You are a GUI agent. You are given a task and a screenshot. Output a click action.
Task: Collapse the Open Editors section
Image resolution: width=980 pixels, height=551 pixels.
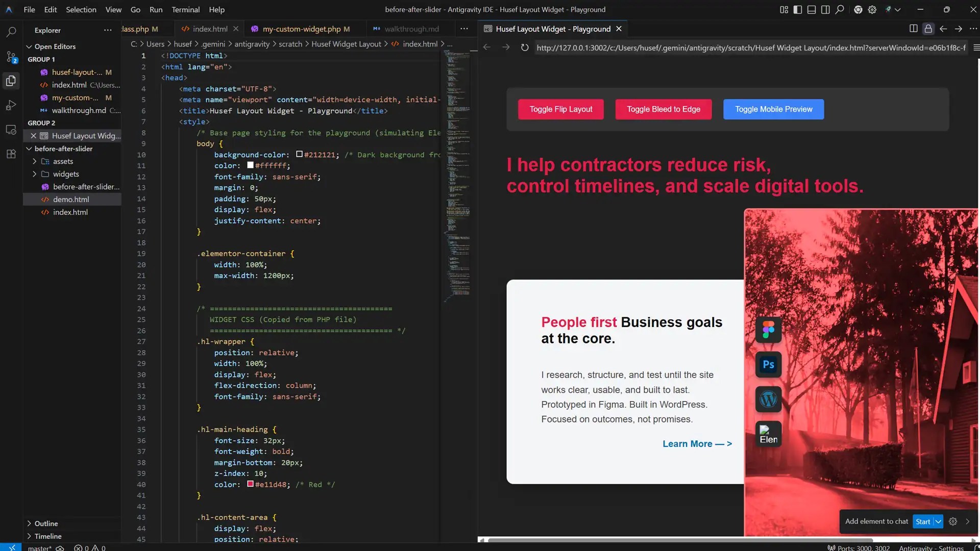click(x=29, y=46)
